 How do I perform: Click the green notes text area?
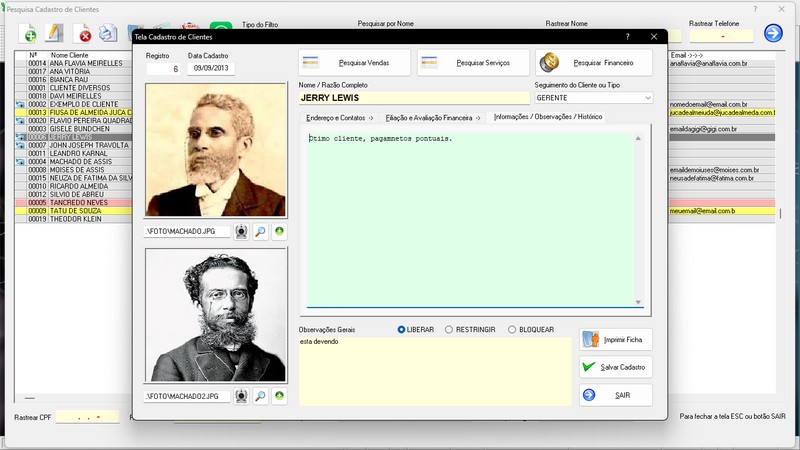(470, 220)
